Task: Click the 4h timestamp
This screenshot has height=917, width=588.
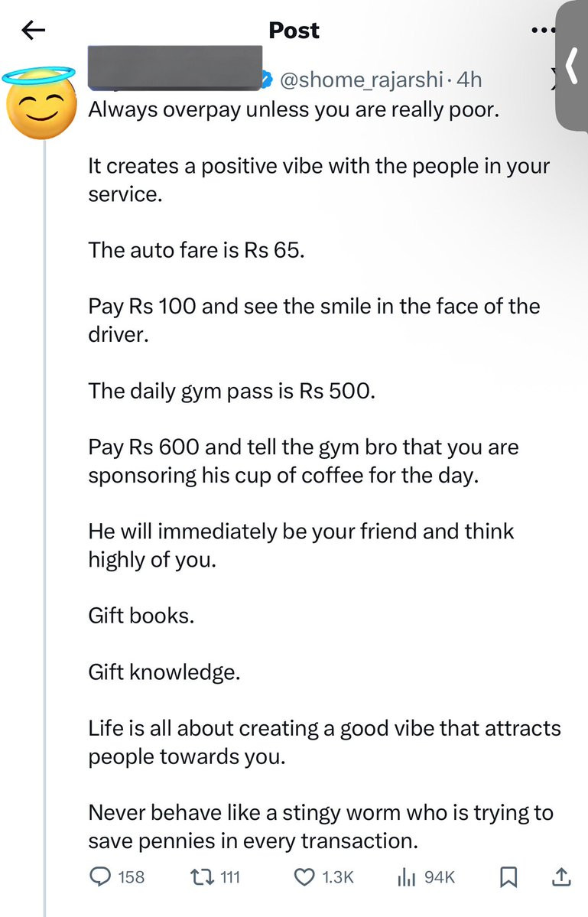Action: pyautogui.click(x=469, y=80)
